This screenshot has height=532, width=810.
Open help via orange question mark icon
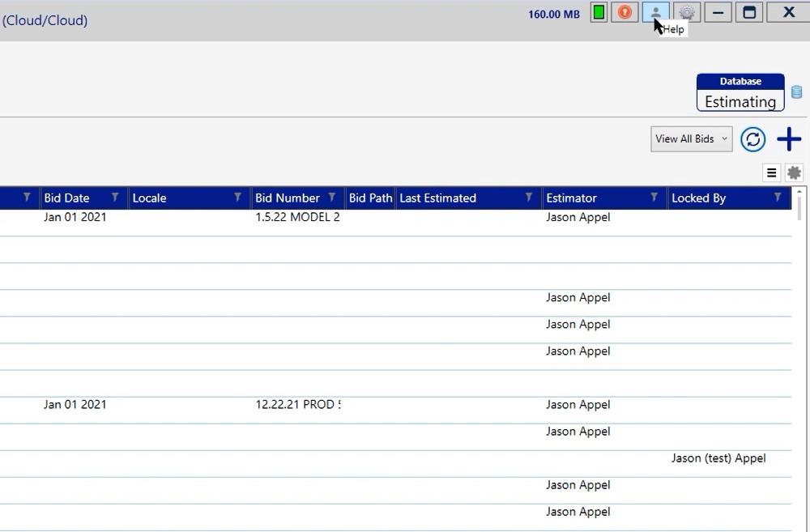[x=624, y=13]
